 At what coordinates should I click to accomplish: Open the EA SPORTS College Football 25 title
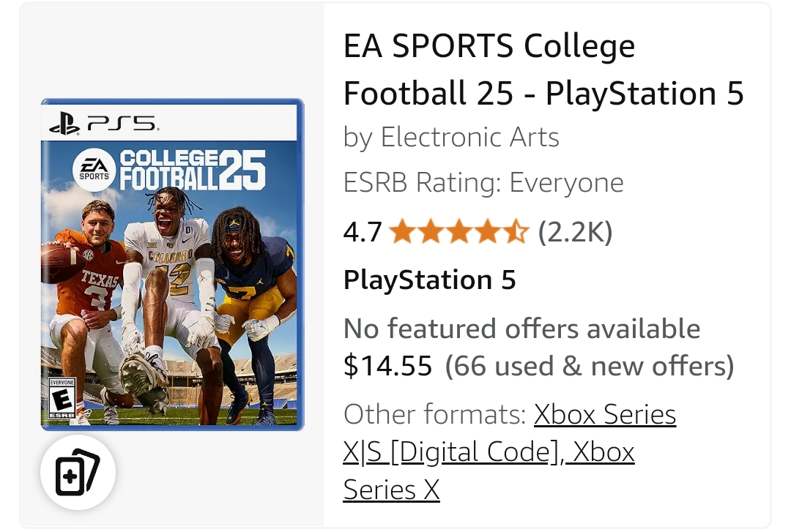[x=543, y=69]
